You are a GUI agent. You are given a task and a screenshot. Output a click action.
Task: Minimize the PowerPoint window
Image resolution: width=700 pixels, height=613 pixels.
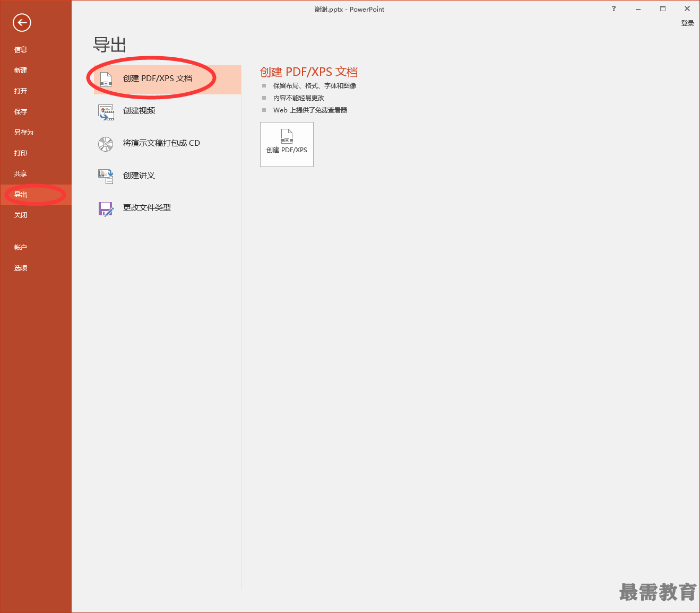click(x=638, y=8)
